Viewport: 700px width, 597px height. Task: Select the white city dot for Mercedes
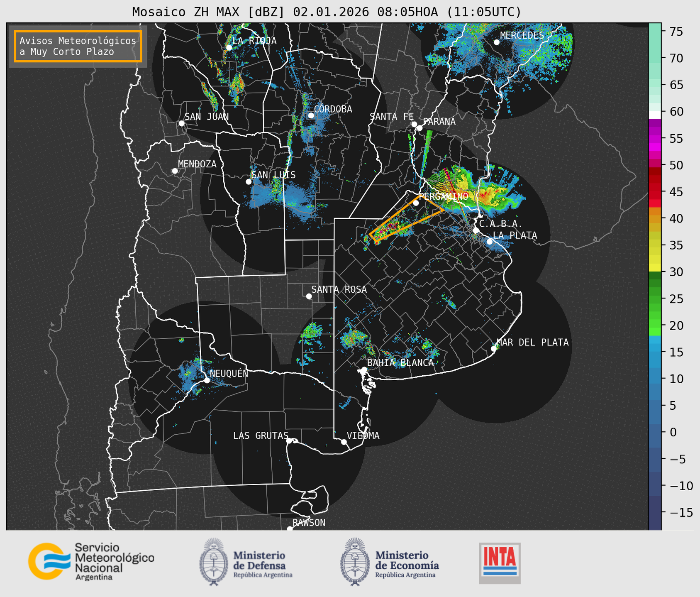(497, 42)
